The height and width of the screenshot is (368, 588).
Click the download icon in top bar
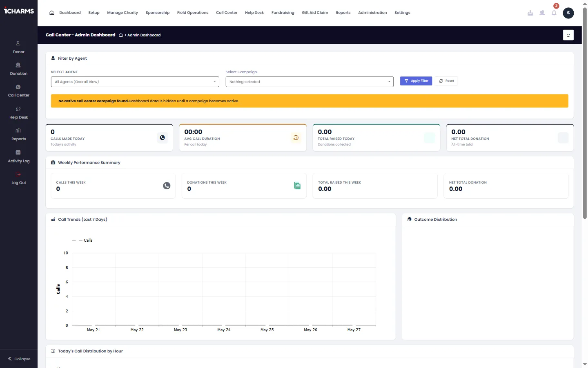click(x=530, y=13)
